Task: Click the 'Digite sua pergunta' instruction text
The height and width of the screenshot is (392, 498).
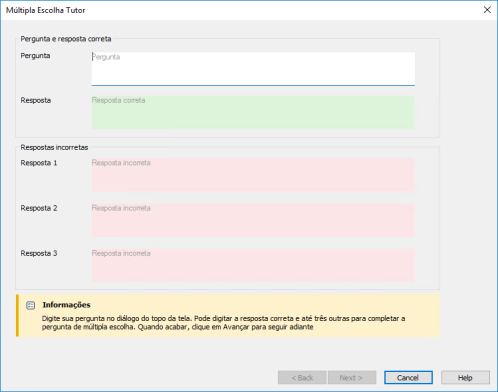Action: pos(223,323)
